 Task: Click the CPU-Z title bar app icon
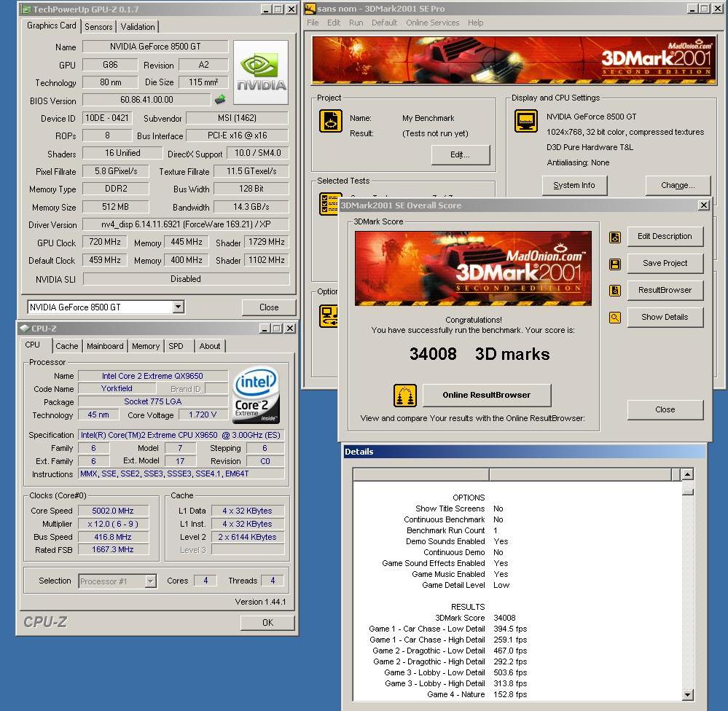point(25,328)
